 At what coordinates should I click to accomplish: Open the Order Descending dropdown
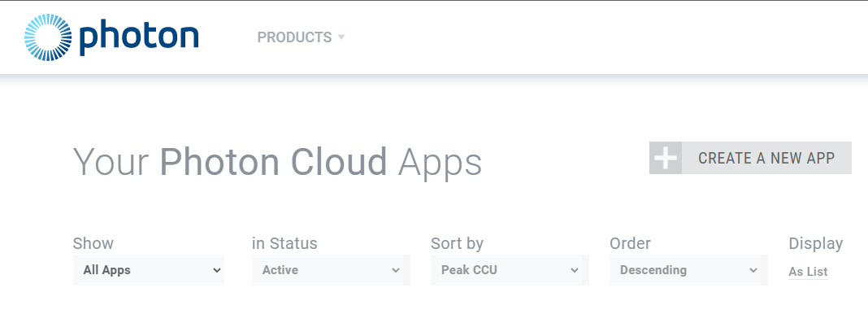(x=688, y=270)
